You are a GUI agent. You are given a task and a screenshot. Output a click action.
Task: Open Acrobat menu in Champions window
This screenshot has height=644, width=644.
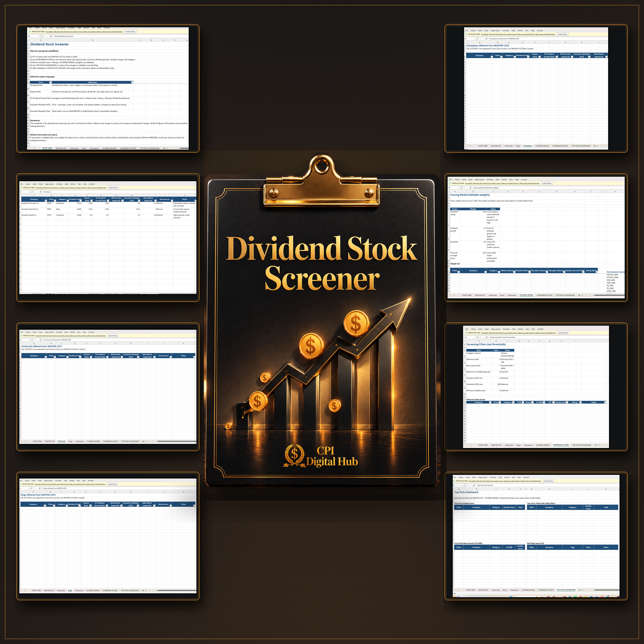540,31
